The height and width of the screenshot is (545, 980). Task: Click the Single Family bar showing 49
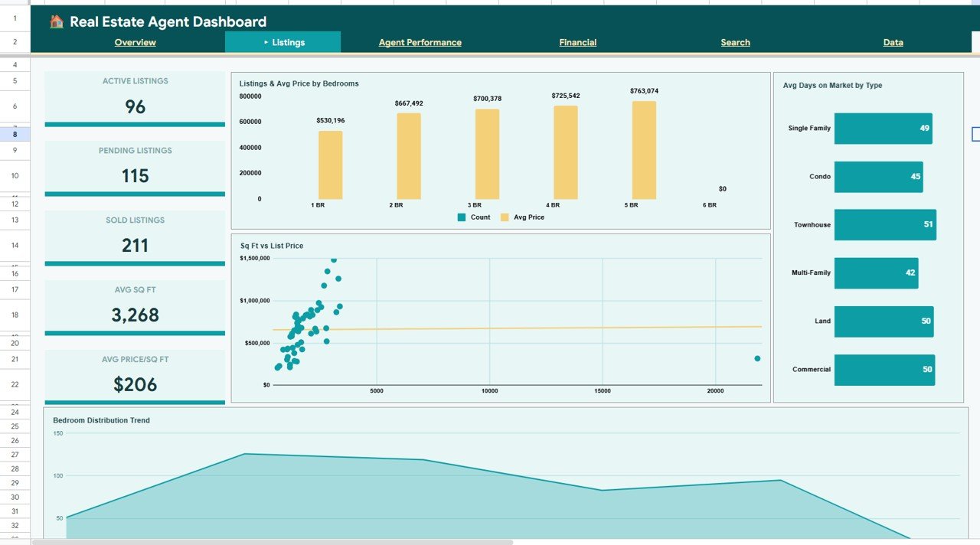click(883, 129)
